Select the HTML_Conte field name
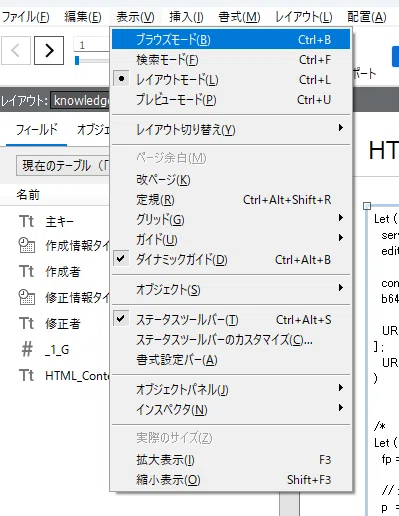Image resolution: width=399 pixels, height=516 pixels. (x=77, y=376)
